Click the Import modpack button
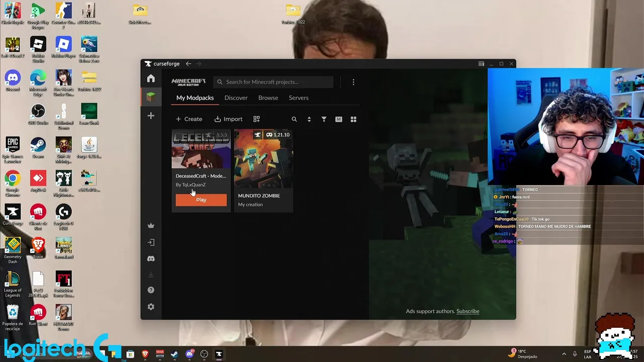Viewport: 644px width, 362px height. [x=228, y=119]
